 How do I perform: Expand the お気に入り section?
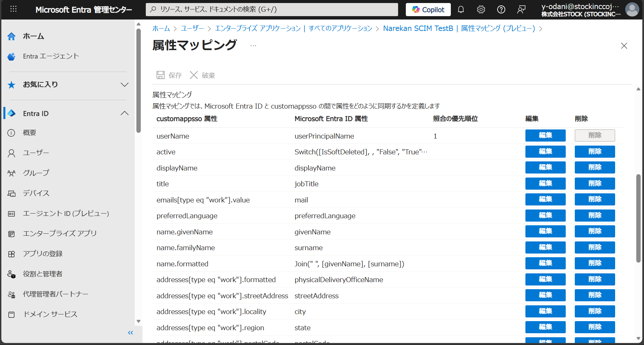click(x=124, y=84)
